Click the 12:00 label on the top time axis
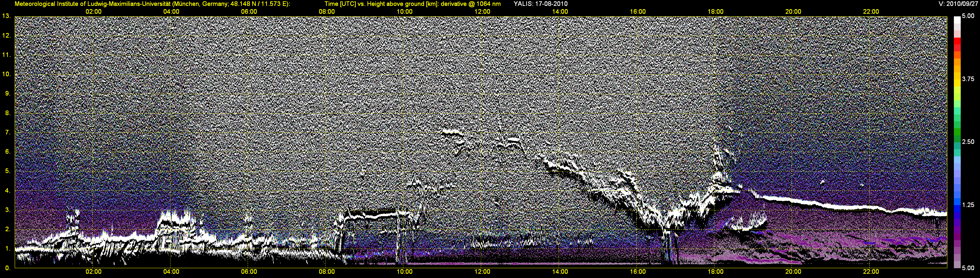Viewport: 980px width, 278px height. pyautogui.click(x=482, y=11)
